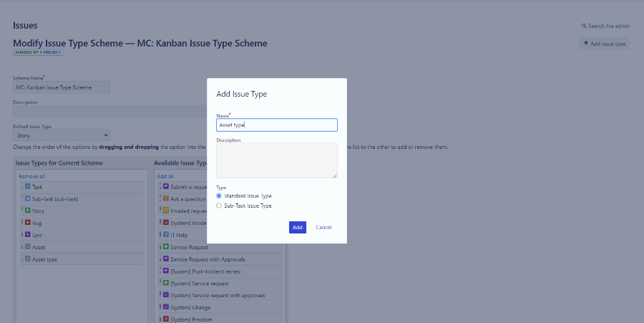Click the Add all link

pos(165,176)
